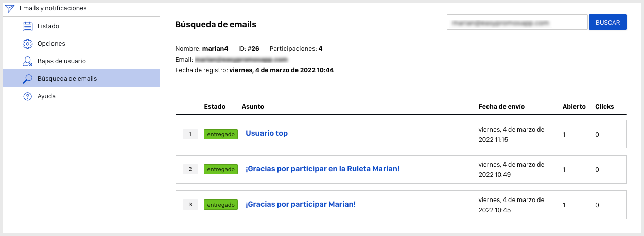The height and width of the screenshot is (236, 644).
Task: Click the Fecha de envío column header
Action: pos(501,107)
